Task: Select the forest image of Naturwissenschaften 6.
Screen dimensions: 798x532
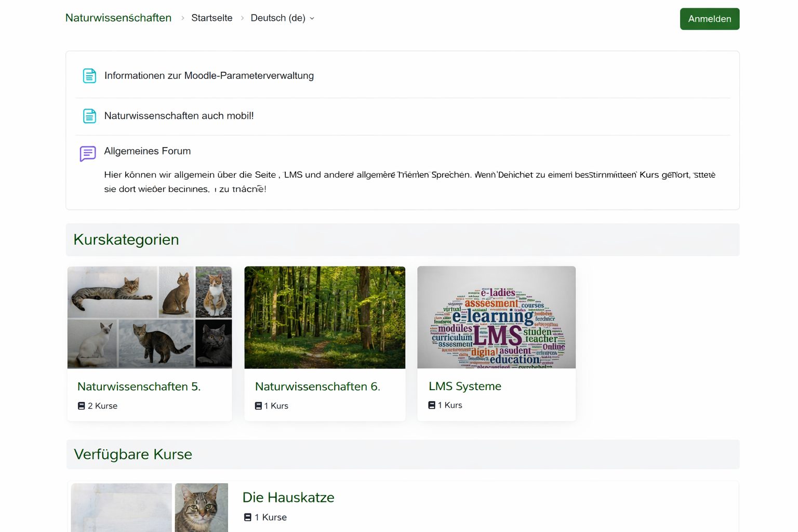Action: pos(325,317)
